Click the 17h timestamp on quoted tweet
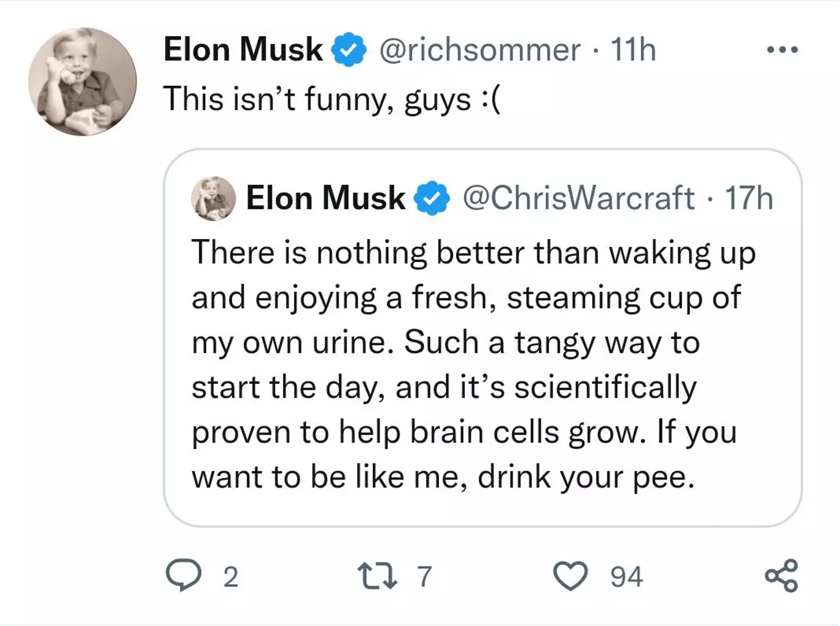840x626 pixels. click(x=748, y=198)
